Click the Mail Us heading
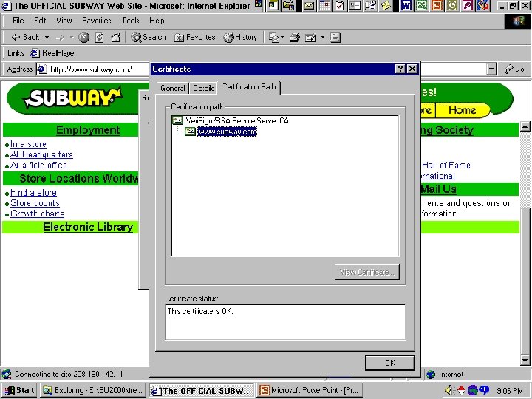Screen dimensions: 532x399 click(438, 189)
